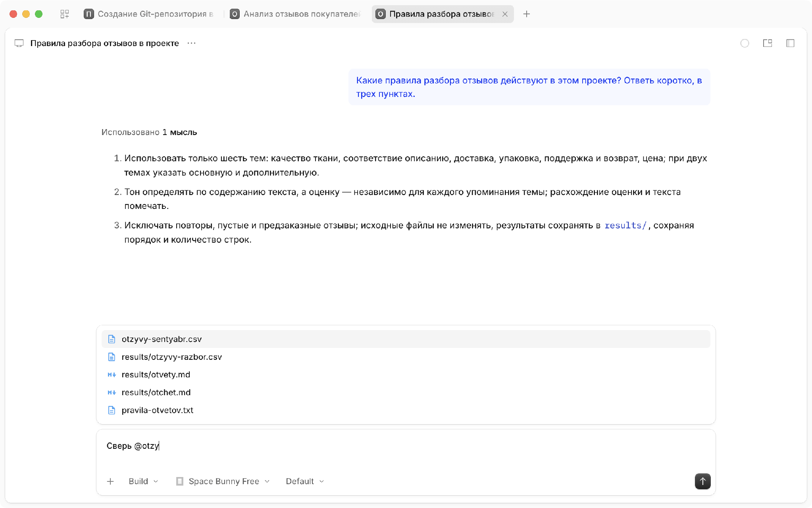Open the Space Bunny Free model dropdown
This screenshot has height=508, width=812.
(223, 481)
